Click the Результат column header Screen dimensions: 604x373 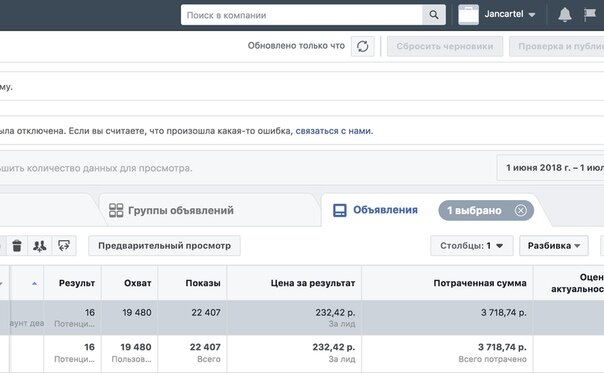click(x=72, y=283)
